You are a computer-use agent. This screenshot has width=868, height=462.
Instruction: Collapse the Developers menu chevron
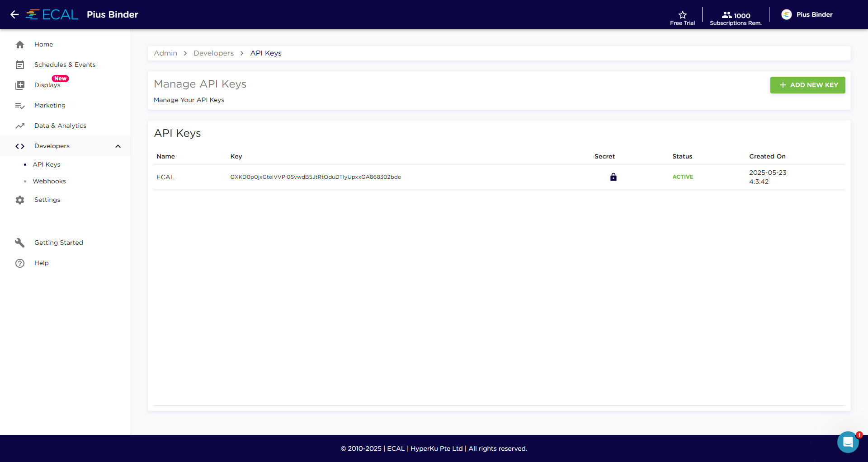pos(118,146)
